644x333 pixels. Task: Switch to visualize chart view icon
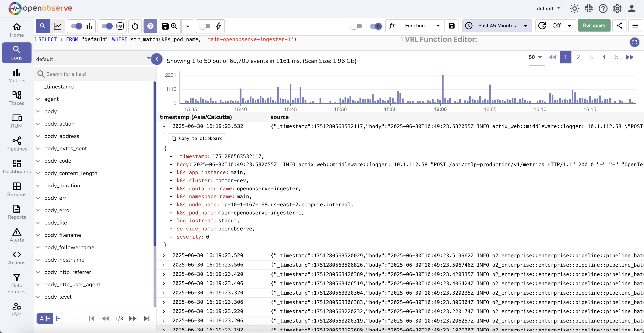coord(57,26)
